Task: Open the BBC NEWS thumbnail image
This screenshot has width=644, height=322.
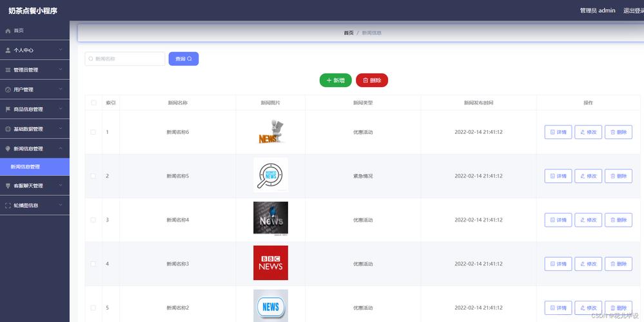Action: click(271, 263)
